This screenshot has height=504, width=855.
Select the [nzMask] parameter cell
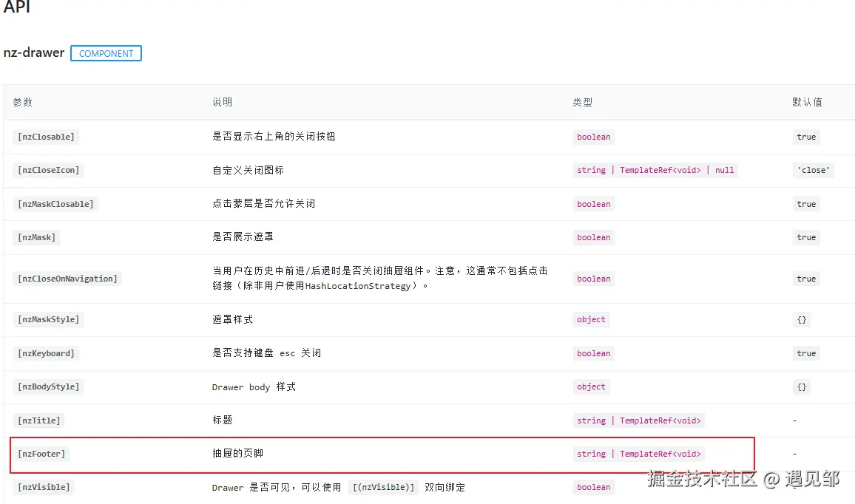36,237
